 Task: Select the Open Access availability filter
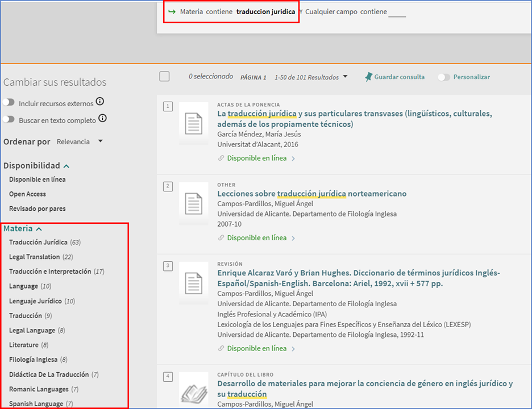tap(27, 194)
